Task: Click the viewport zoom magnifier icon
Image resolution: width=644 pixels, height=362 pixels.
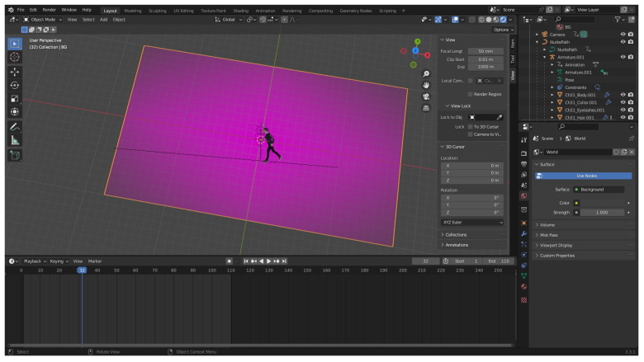Action: [426, 73]
